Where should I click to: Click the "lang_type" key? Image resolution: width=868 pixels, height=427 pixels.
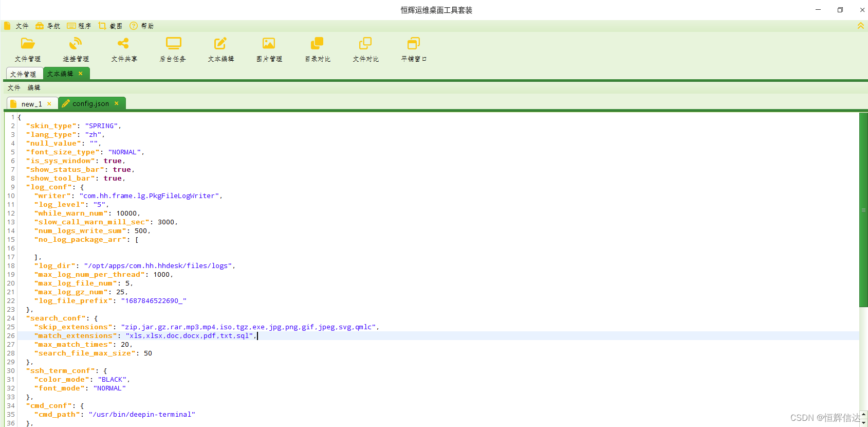point(51,135)
